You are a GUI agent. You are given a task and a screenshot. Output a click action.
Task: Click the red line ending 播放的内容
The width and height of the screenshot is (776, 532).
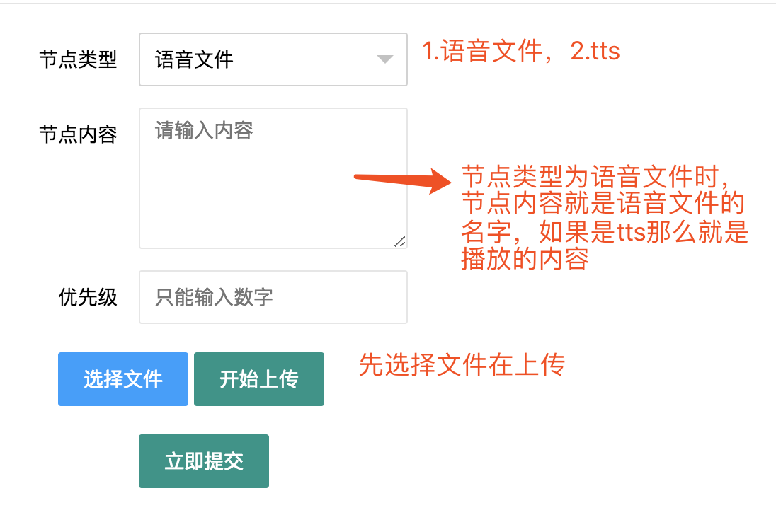525,259
